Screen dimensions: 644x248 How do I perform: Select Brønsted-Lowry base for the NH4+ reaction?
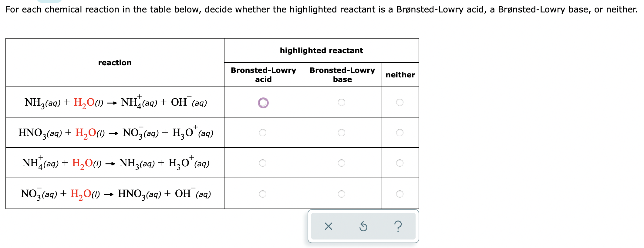(x=342, y=163)
